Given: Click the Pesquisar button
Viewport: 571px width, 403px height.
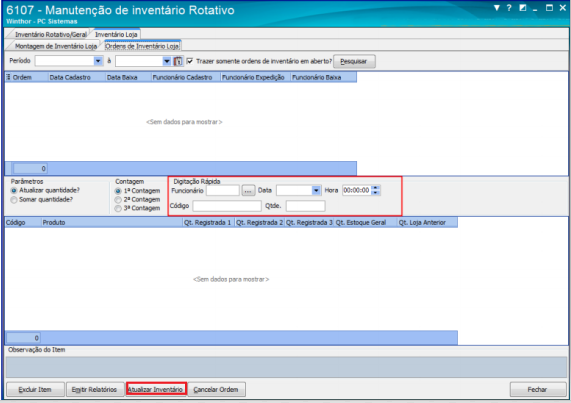Looking at the screenshot, I should point(354,62).
